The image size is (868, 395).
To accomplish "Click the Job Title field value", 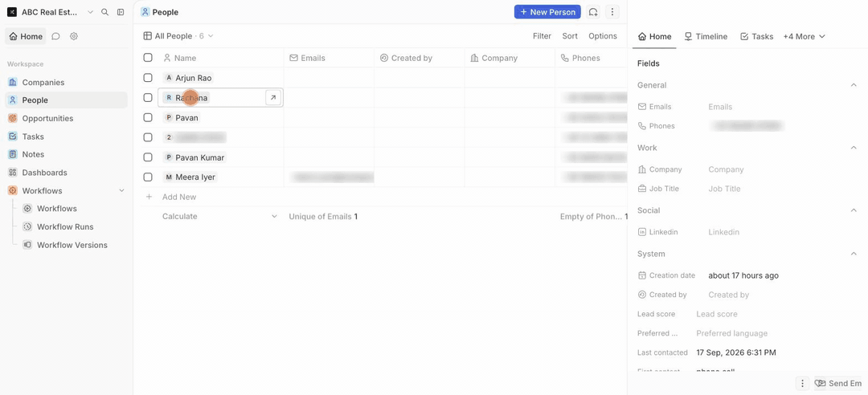I will tap(724, 189).
